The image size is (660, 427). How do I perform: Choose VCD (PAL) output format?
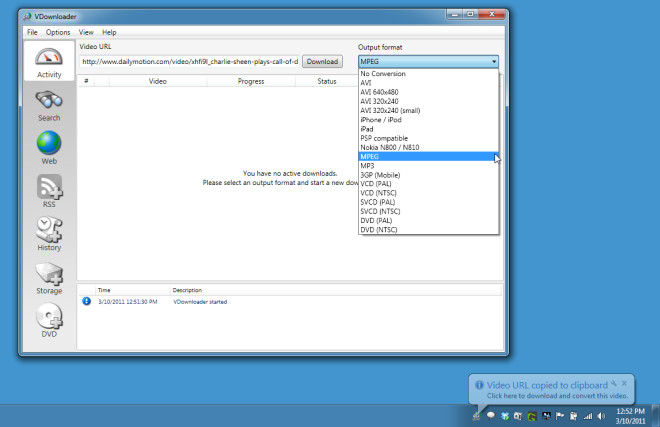pos(428,184)
